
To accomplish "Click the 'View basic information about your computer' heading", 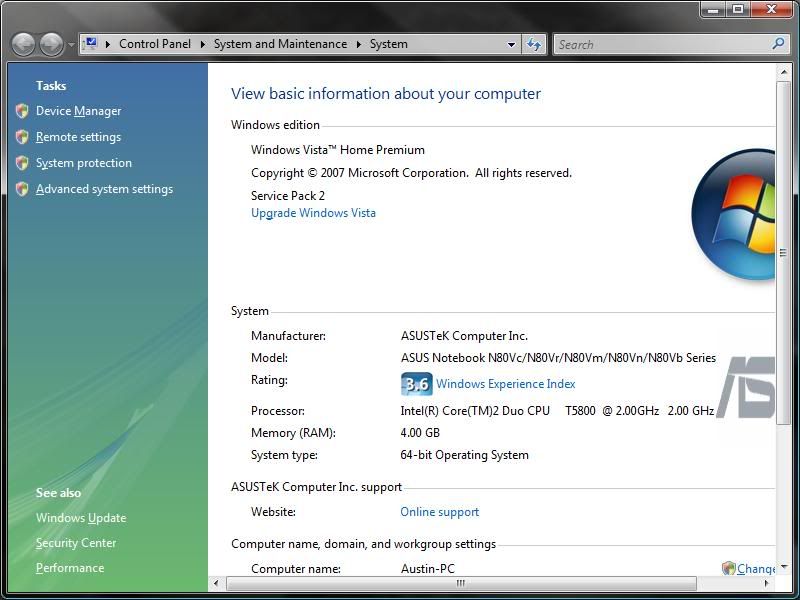I will pos(386,94).
